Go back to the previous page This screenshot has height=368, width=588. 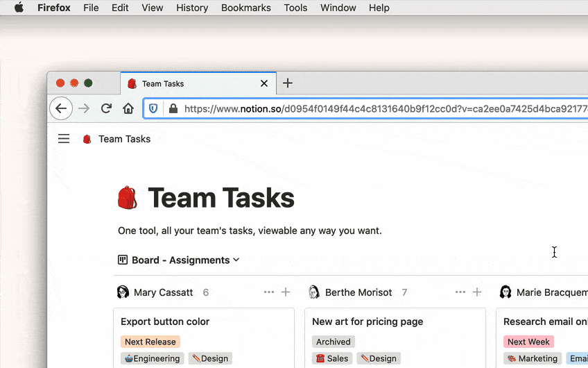(61, 108)
